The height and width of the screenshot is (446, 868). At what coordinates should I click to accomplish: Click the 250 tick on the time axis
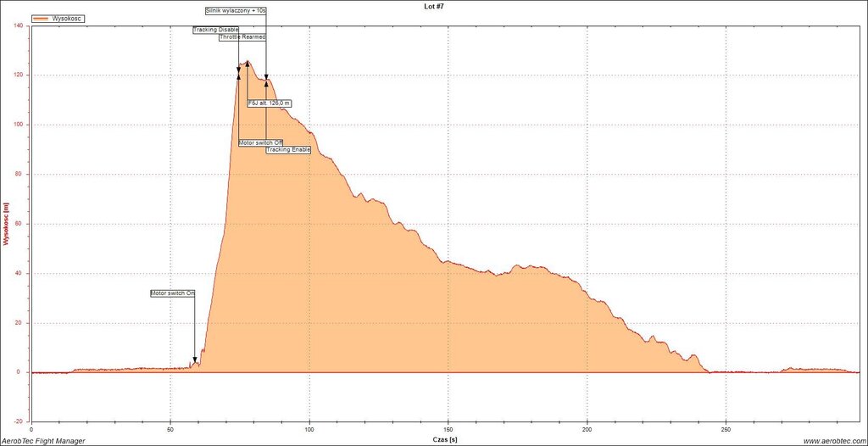[727, 430]
